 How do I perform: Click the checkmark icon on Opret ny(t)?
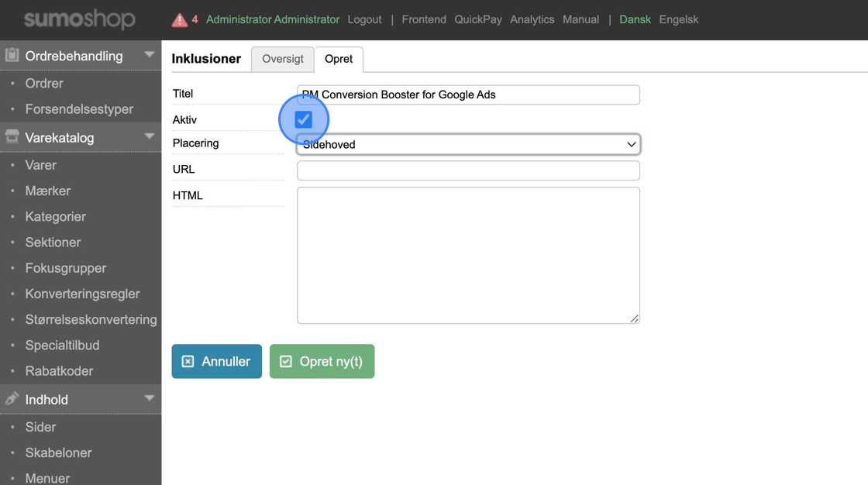[x=286, y=361]
